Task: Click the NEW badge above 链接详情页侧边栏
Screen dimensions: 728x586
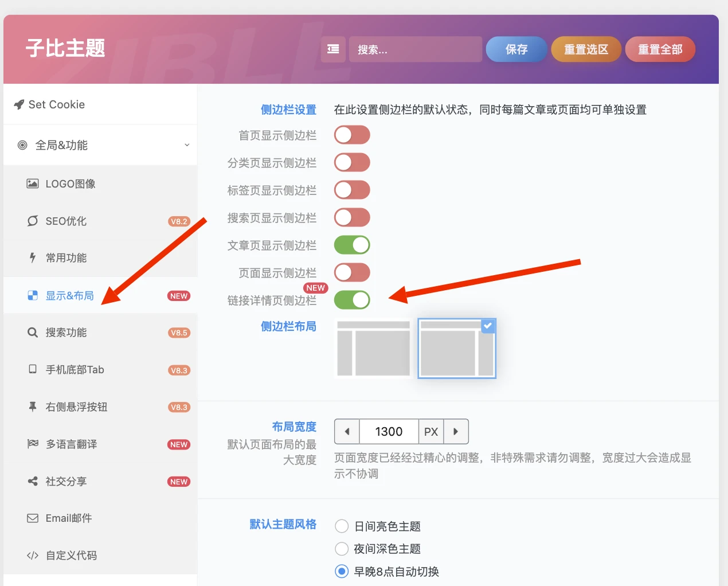Action: point(315,288)
